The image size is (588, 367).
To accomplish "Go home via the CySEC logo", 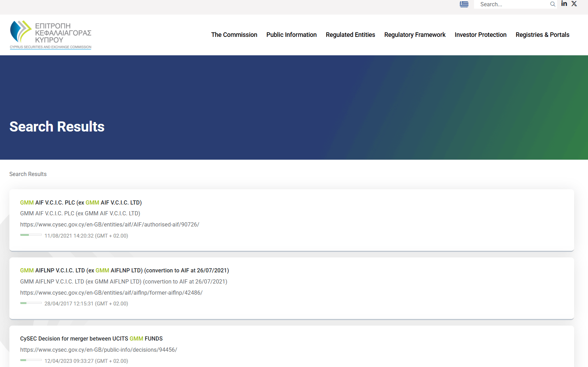I will 51,35.
